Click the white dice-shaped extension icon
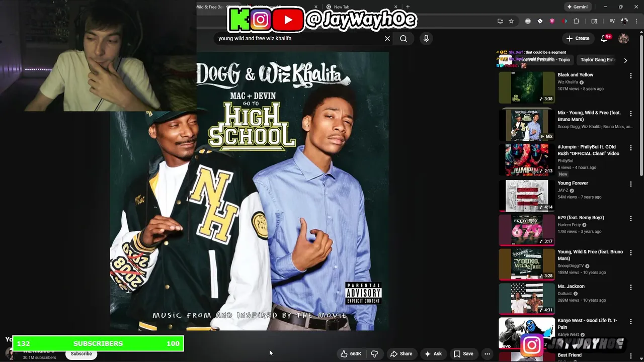This screenshot has height=362, width=644. (x=540, y=21)
